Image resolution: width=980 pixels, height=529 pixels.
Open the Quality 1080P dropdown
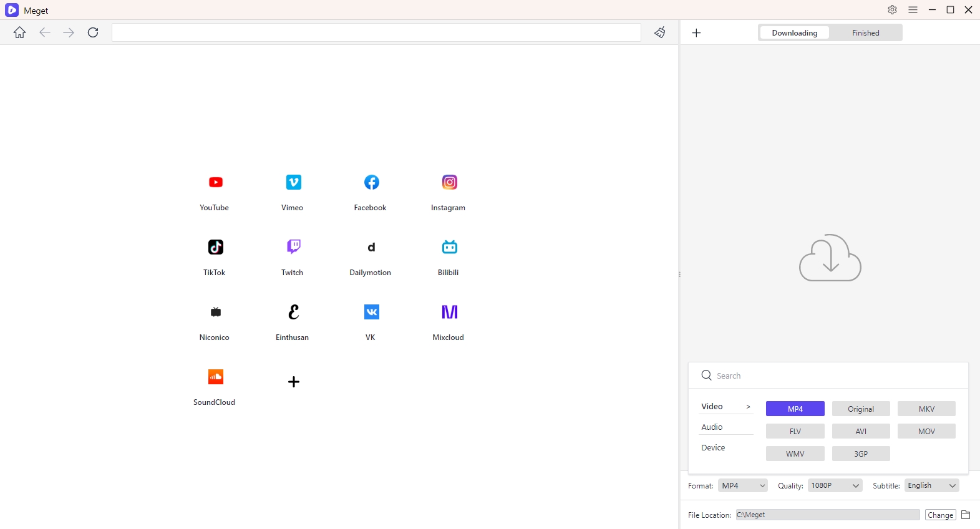click(835, 485)
